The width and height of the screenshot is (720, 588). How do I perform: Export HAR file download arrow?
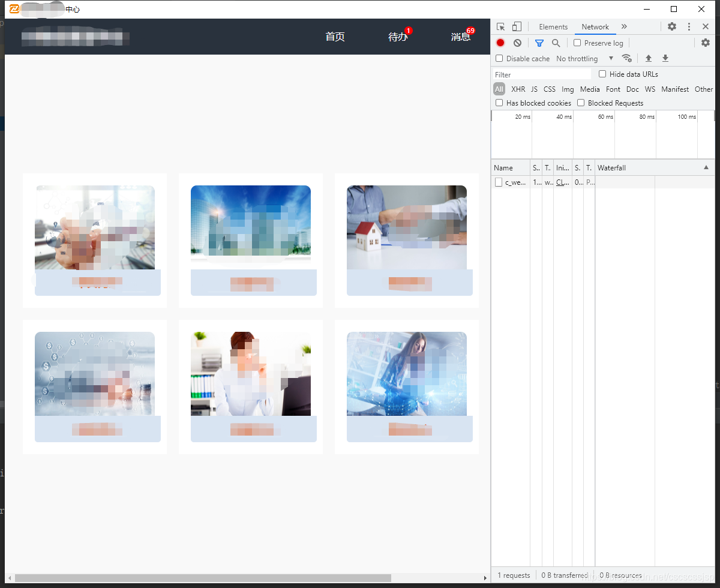click(x=665, y=58)
